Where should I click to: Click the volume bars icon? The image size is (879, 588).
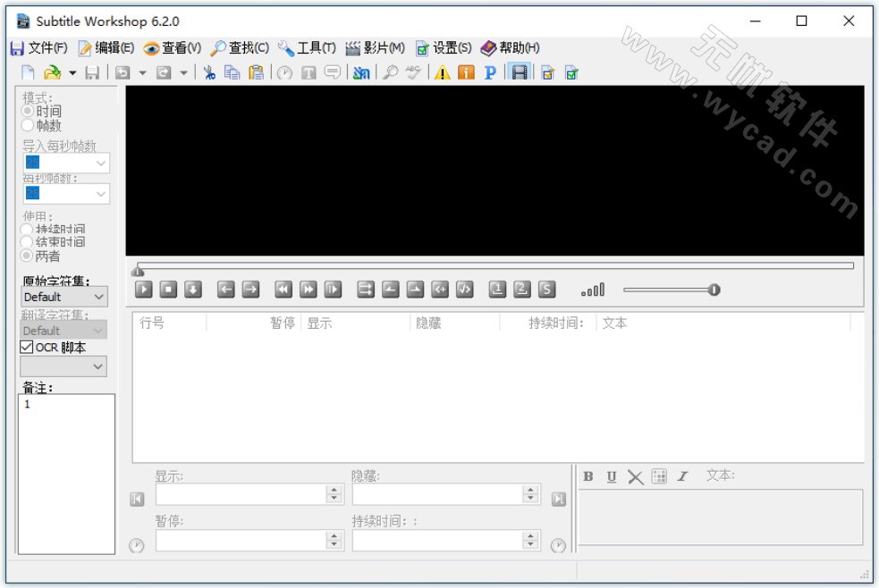[593, 290]
